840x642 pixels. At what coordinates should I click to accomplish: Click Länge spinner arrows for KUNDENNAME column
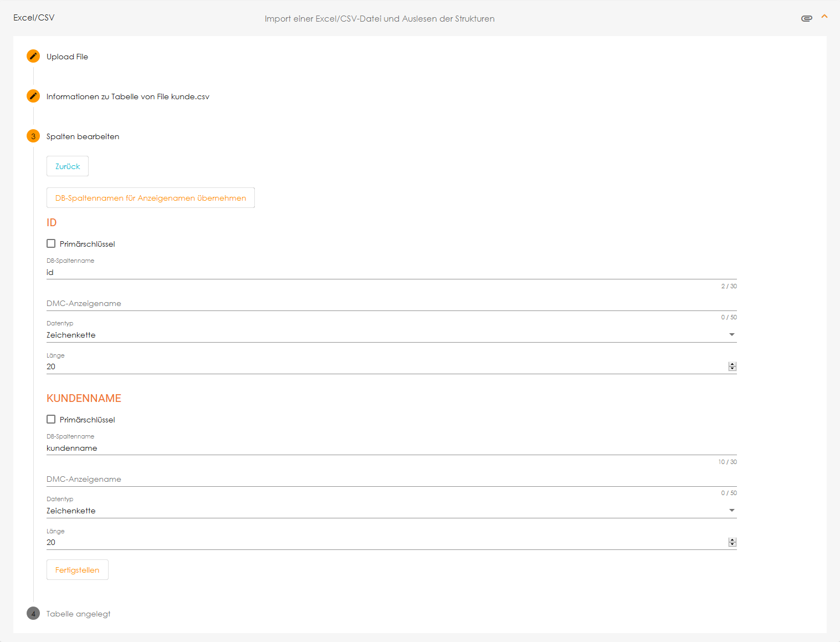pyautogui.click(x=732, y=542)
